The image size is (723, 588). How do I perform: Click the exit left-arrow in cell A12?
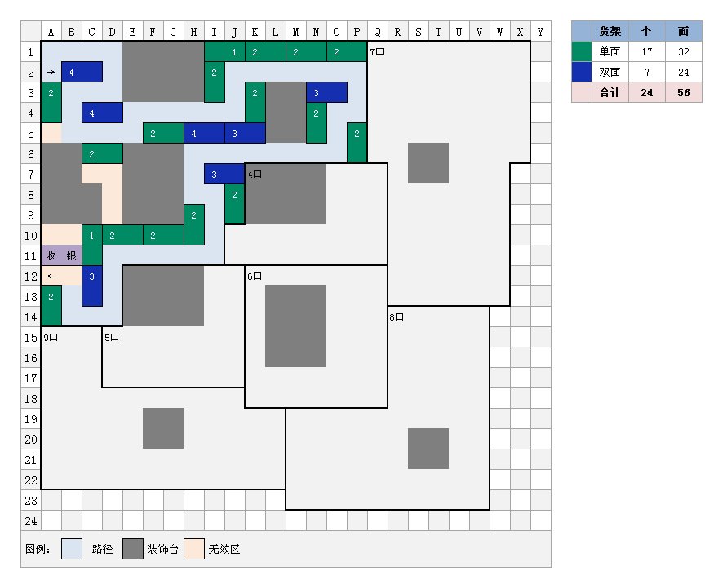coord(51,276)
